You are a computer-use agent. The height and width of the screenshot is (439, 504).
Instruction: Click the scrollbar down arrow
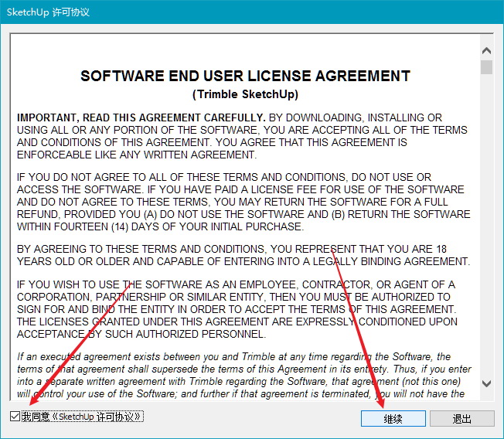click(487, 383)
